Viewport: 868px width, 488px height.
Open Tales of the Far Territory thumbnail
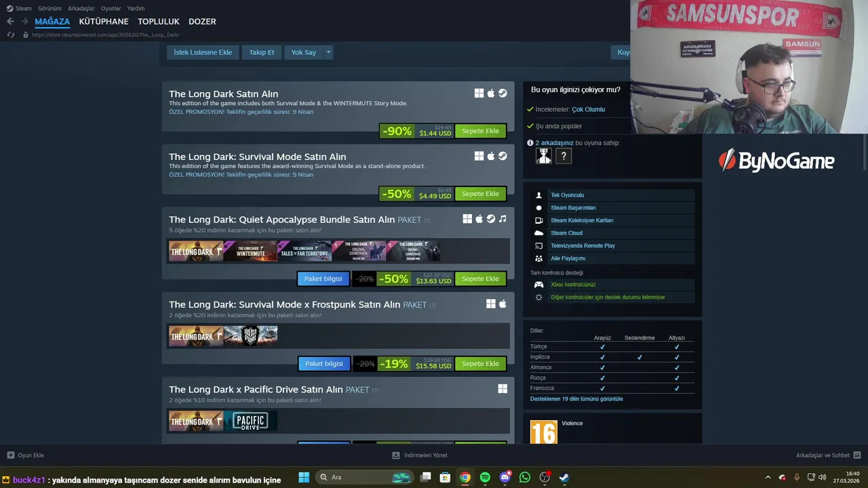click(x=304, y=251)
